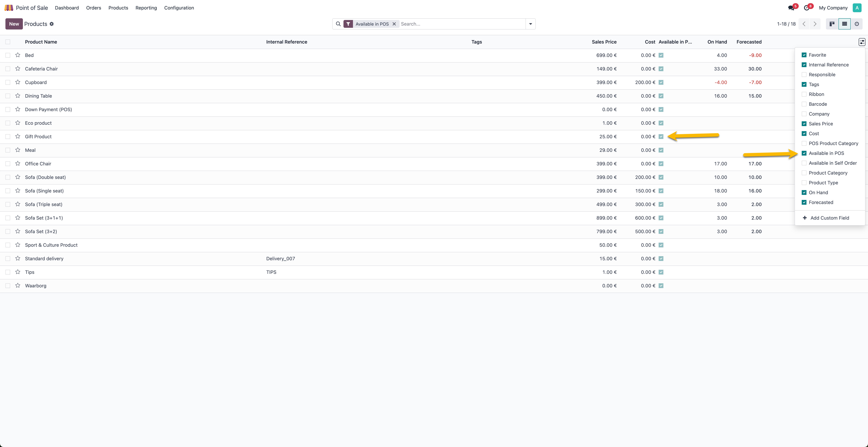
Task: Click Add Custom Field
Action: point(829,218)
